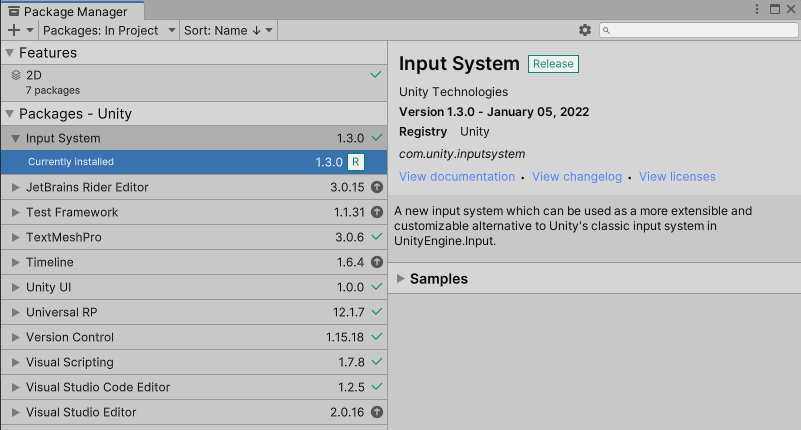
Task: Click the Release tag label
Action: (553, 64)
